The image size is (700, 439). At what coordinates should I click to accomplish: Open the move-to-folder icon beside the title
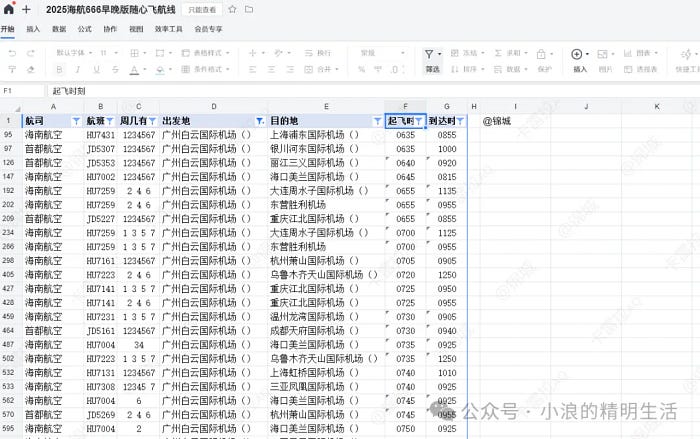click(249, 9)
